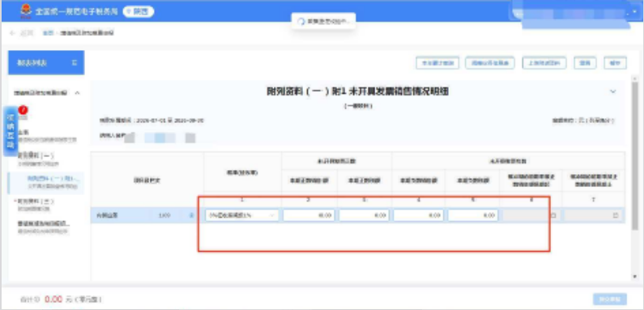Click the column 3 amount input field
Image resolution: width=644 pixels, height=310 pixels.
(x=364, y=215)
